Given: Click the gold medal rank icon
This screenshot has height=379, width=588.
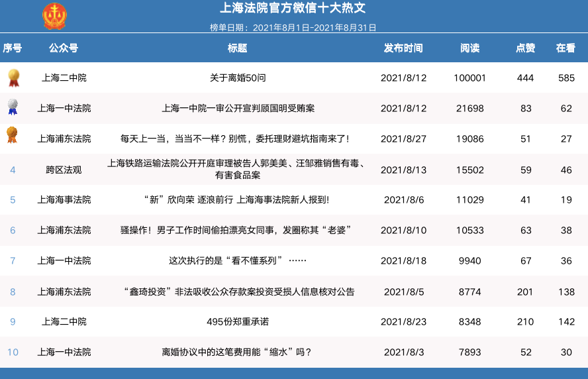Looking at the screenshot, I should click(x=14, y=78).
